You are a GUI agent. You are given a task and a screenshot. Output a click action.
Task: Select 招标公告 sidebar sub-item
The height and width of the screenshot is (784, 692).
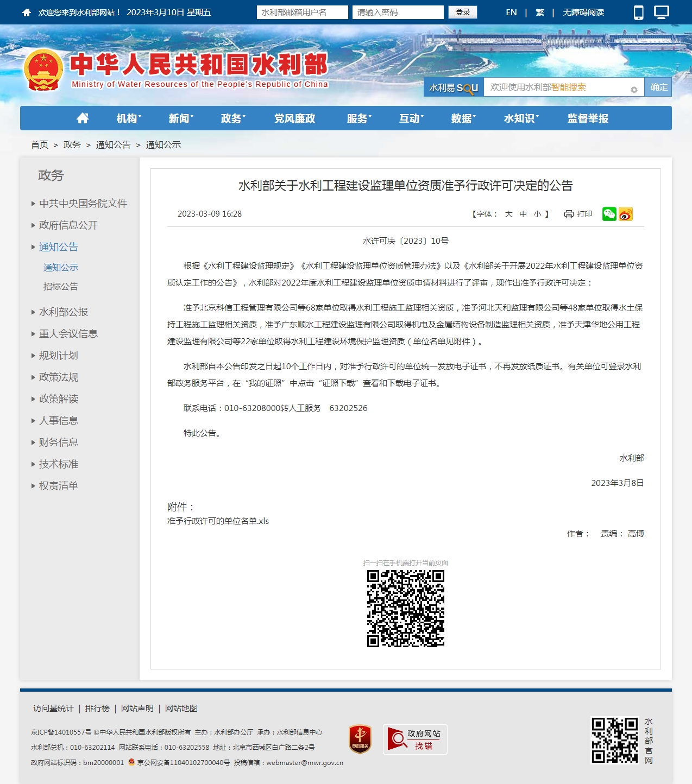click(x=61, y=287)
